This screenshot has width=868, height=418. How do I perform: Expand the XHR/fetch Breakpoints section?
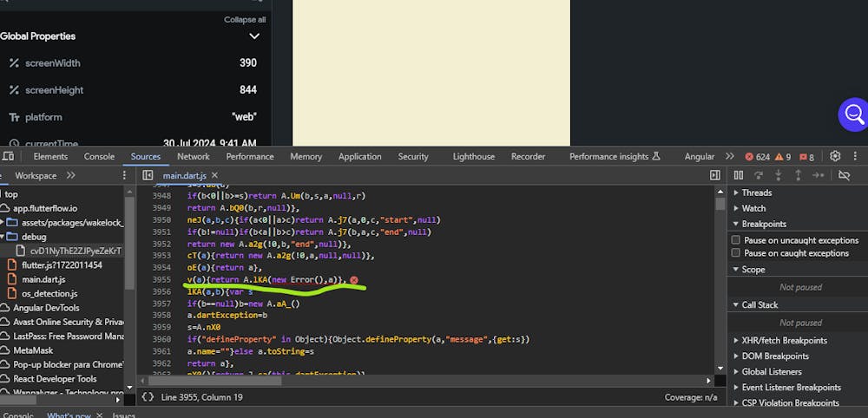click(x=784, y=341)
